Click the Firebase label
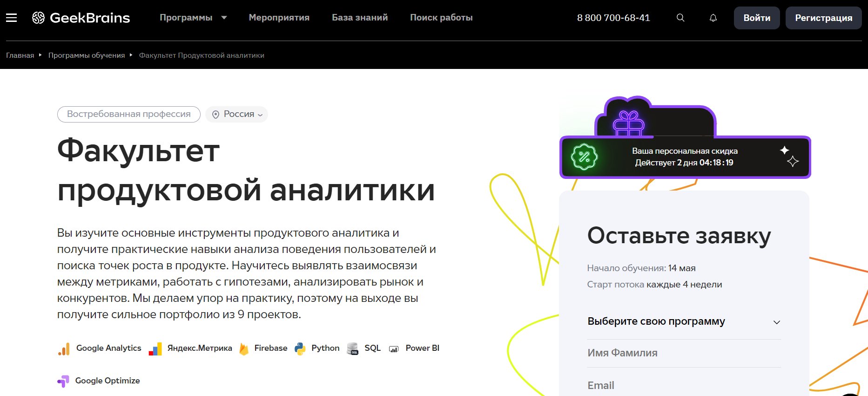Viewport: 868px width, 396px height. pos(271,348)
